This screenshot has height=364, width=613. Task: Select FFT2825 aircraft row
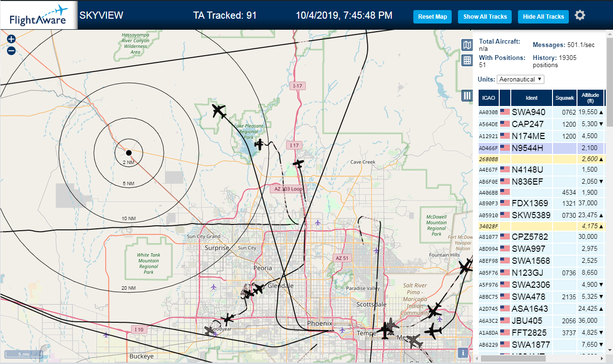(x=541, y=332)
